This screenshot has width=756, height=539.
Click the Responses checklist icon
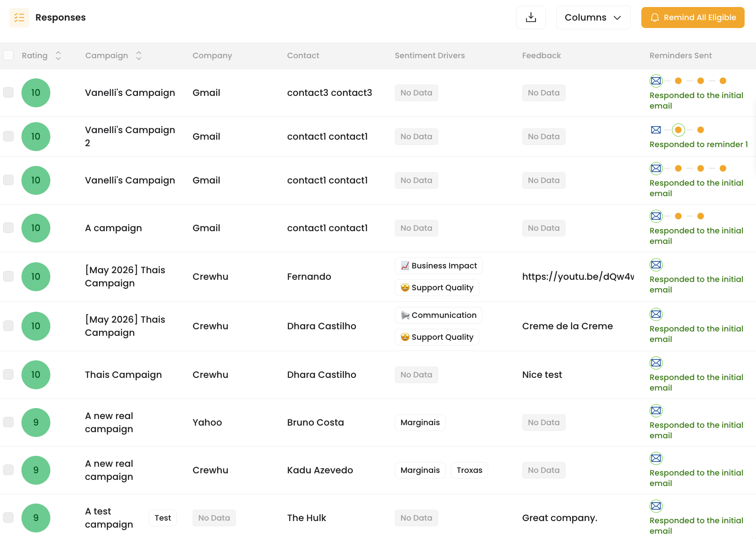click(19, 18)
